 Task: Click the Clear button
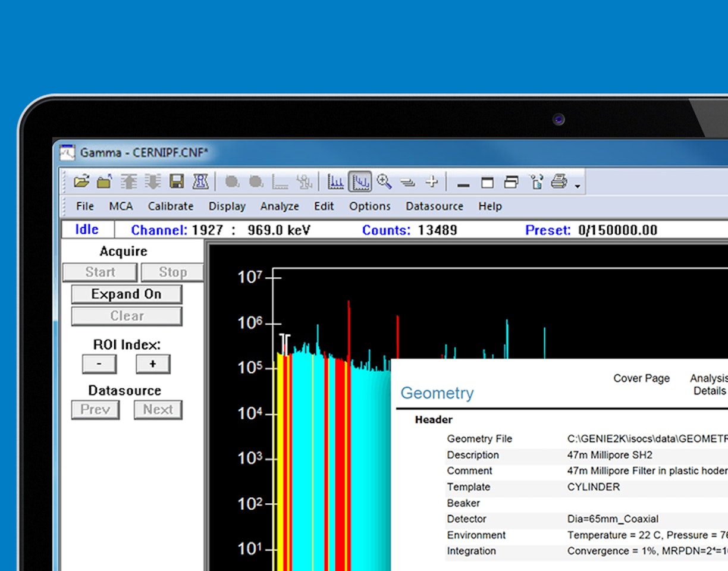tap(126, 316)
